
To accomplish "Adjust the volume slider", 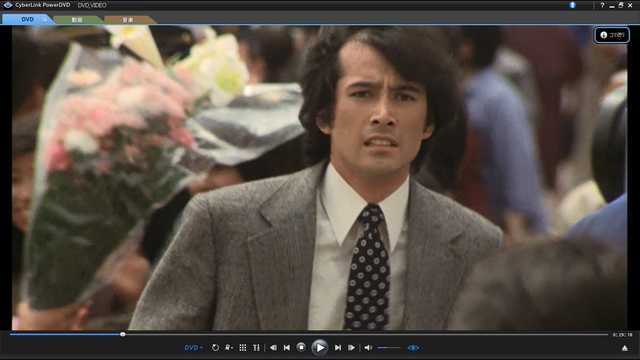I will click(389, 348).
